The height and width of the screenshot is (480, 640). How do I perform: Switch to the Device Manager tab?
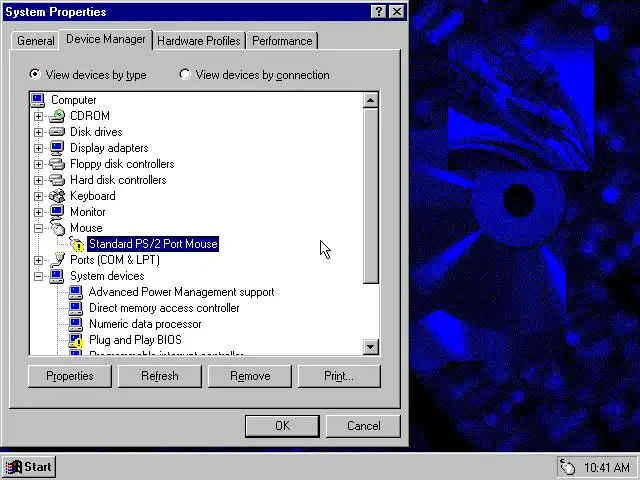pos(106,39)
